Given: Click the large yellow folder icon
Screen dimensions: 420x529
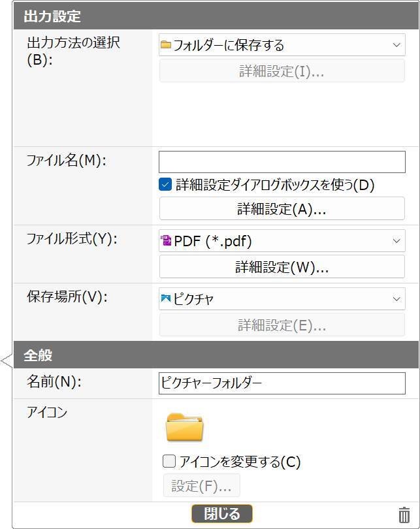Looking at the screenshot, I should coord(184,428).
